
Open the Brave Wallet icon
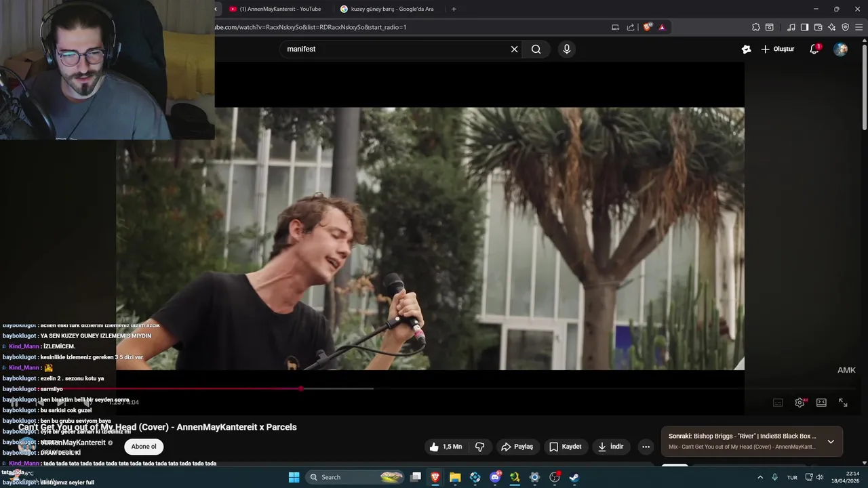point(818,27)
